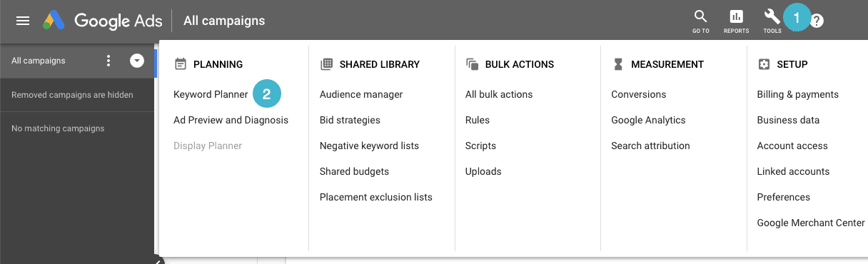Image resolution: width=868 pixels, height=264 pixels.
Task: Collapse the sidebar with the bottom chevron
Action: (157, 260)
